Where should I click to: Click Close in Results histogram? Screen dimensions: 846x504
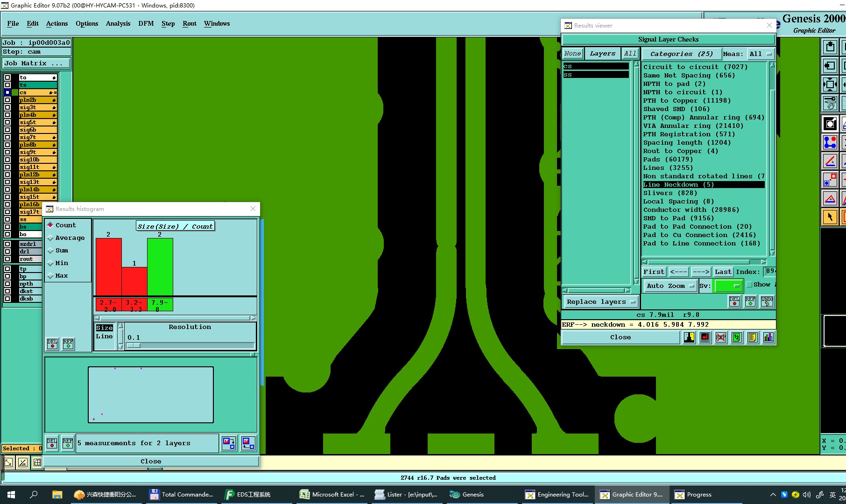coord(151,461)
